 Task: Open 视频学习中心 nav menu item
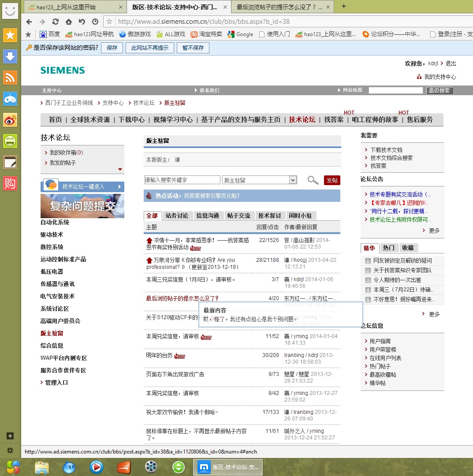point(173,119)
